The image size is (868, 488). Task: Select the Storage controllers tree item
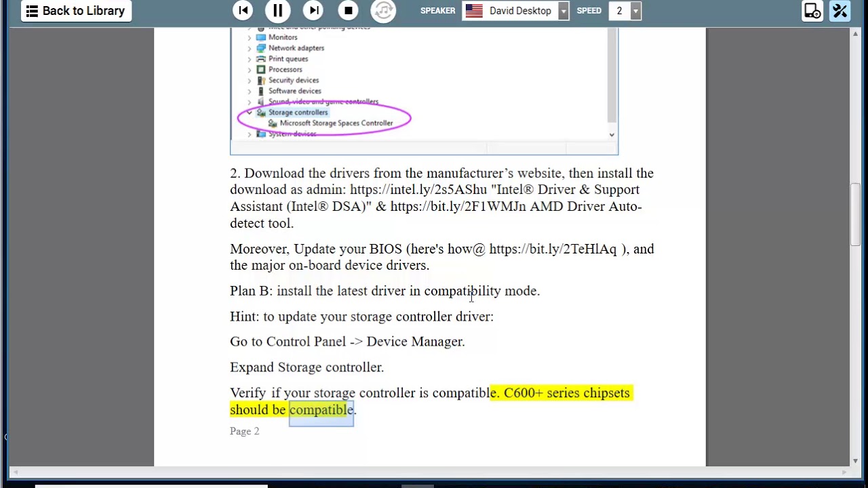298,113
